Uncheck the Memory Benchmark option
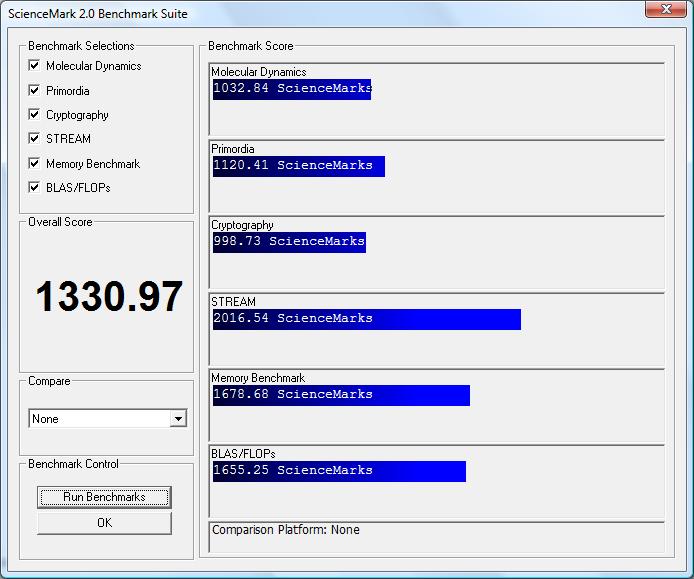The height and width of the screenshot is (579, 694). coord(34,163)
